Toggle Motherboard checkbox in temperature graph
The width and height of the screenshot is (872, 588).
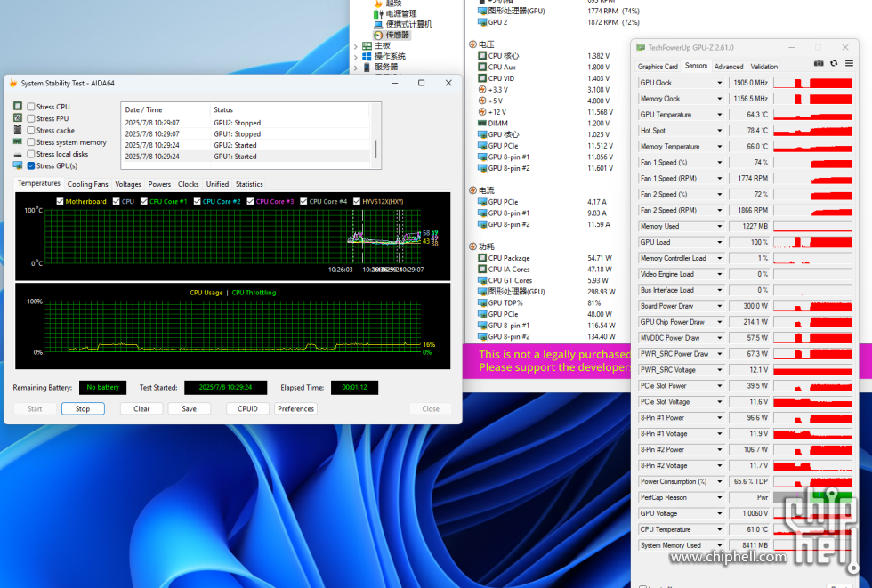click(x=61, y=201)
